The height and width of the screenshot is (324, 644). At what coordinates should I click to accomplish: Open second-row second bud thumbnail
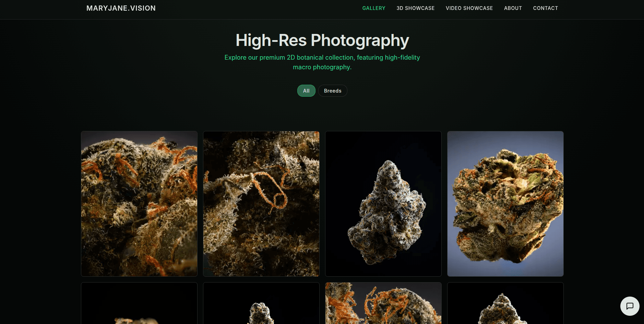click(x=261, y=303)
